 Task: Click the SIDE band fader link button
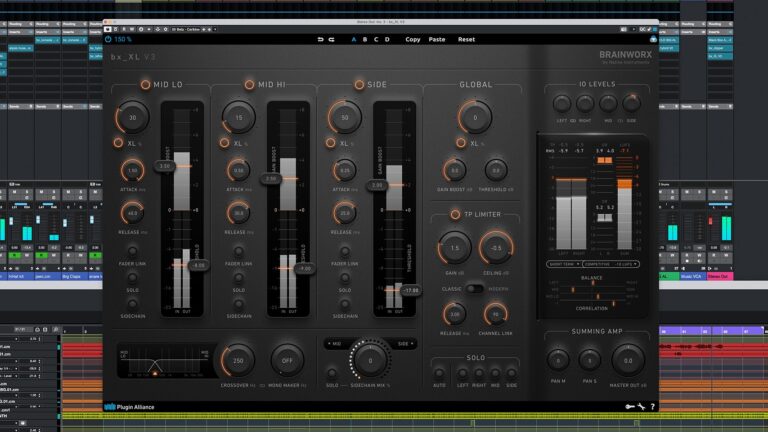345,251
